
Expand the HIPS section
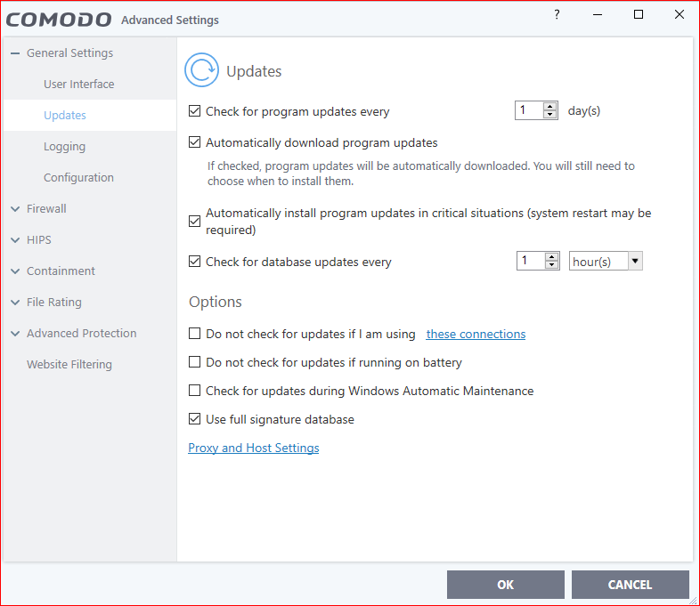[15, 240]
